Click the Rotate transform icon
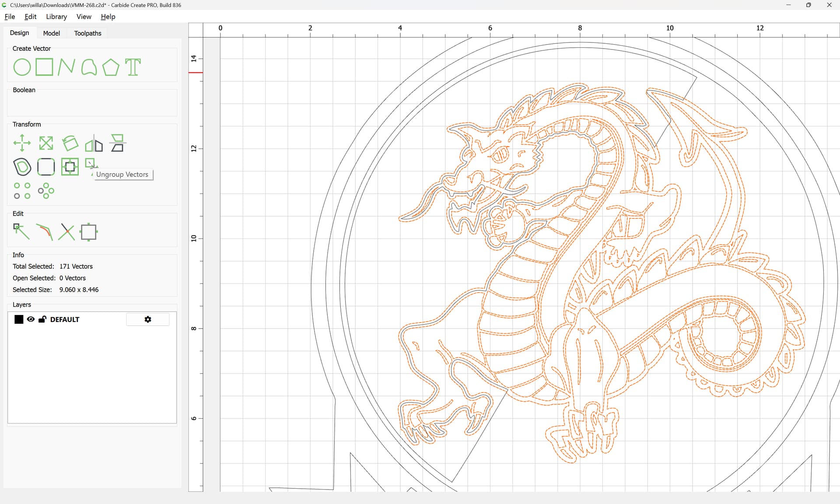Screen dimensions: 840x504 pyautogui.click(x=70, y=143)
